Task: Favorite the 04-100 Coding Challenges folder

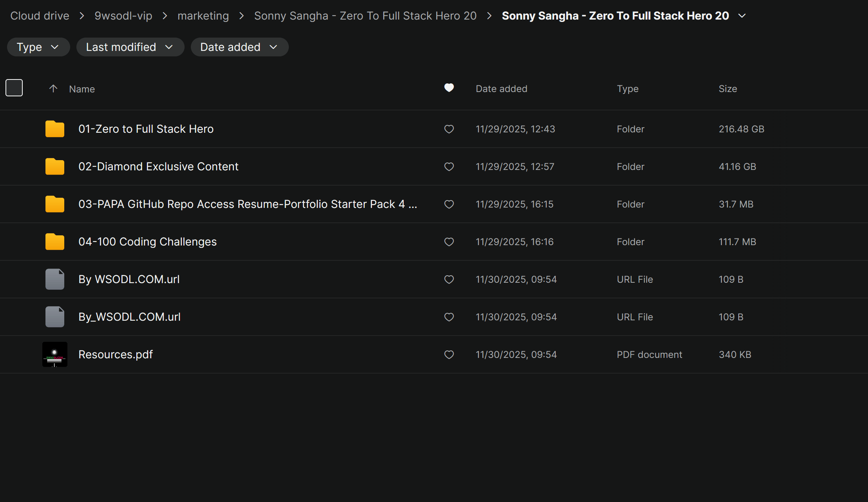Action: point(449,242)
